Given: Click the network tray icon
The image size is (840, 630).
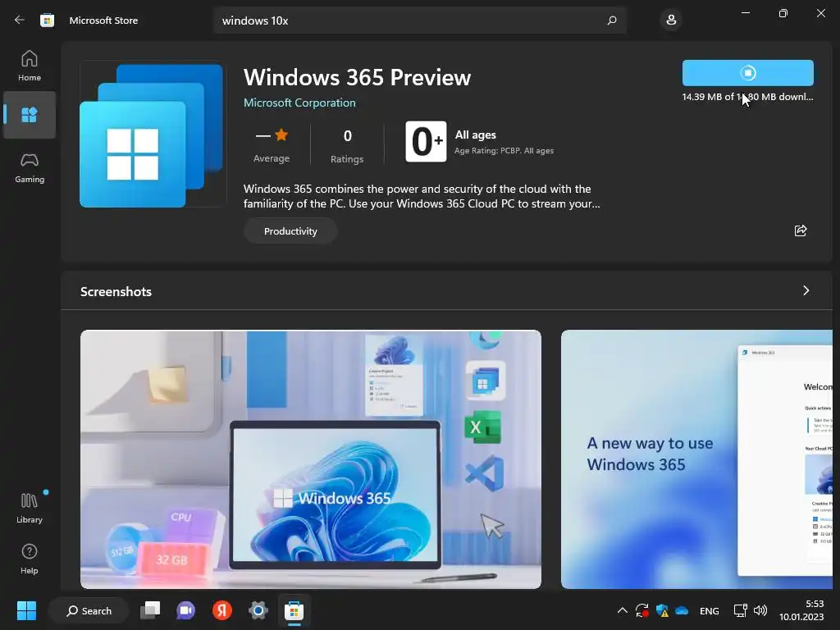Looking at the screenshot, I should [x=741, y=610].
